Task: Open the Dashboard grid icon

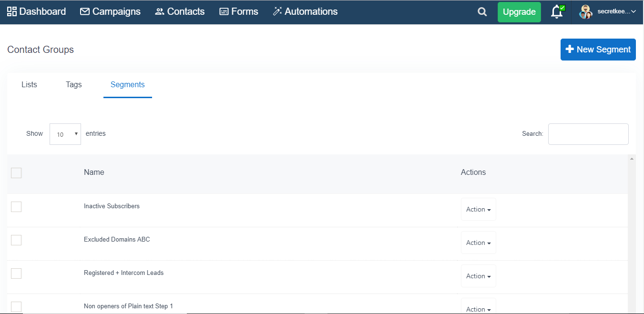Action: coord(12,11)
